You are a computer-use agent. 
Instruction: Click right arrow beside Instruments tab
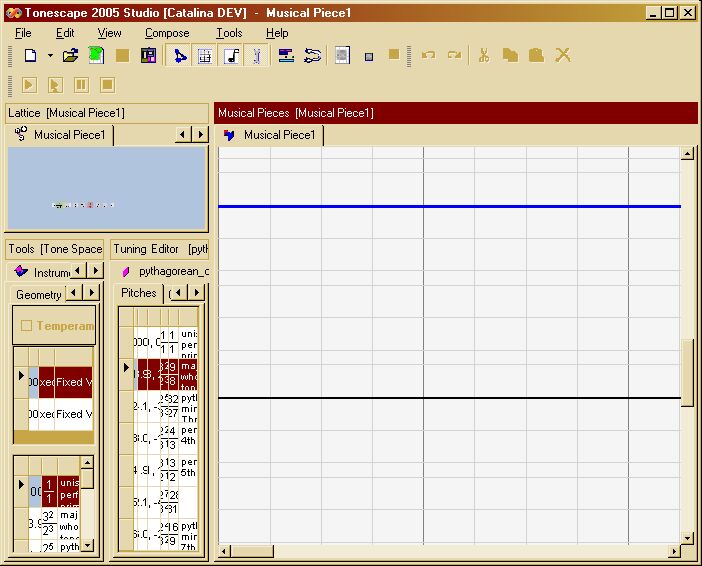tap(95, 270)
